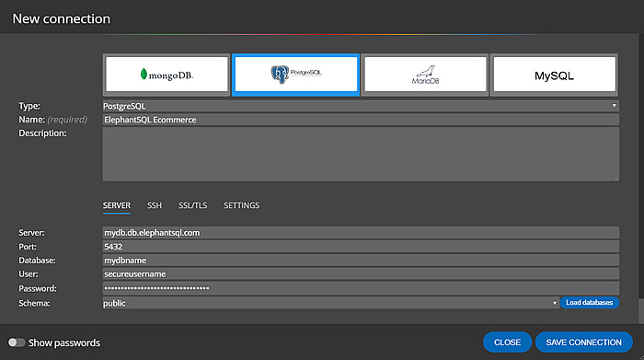644x360 pixels.
Task: Click the Database field with mydbname
Action: (361, 261)
